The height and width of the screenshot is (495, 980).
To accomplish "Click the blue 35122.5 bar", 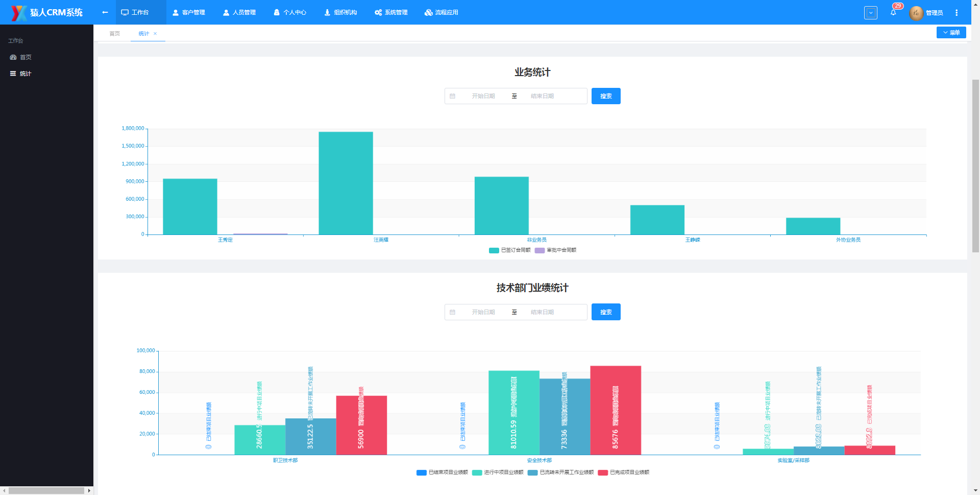I will point(311,437).
